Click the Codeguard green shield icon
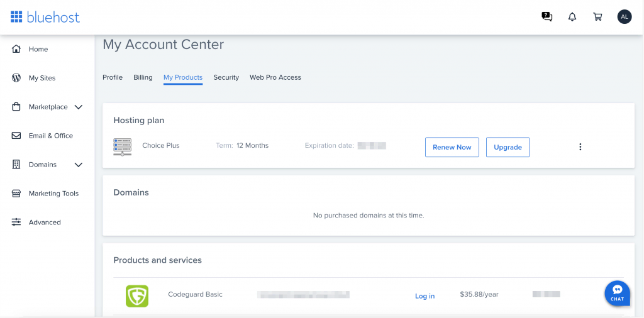This screenshot has height=318, width=644. click(137, 296)
